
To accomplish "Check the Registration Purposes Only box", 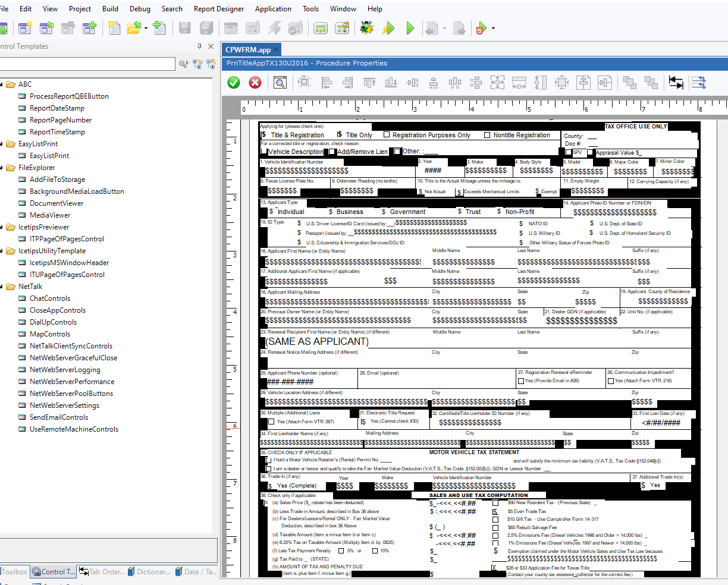I will point(387,135).
